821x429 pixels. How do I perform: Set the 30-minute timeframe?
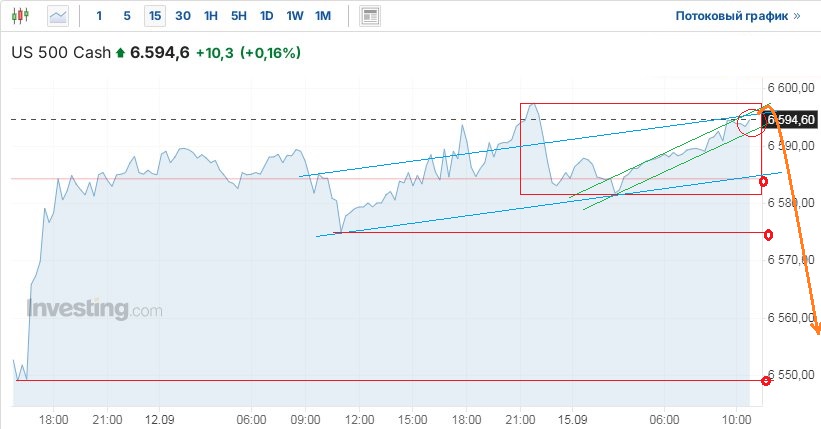point(182,16)
